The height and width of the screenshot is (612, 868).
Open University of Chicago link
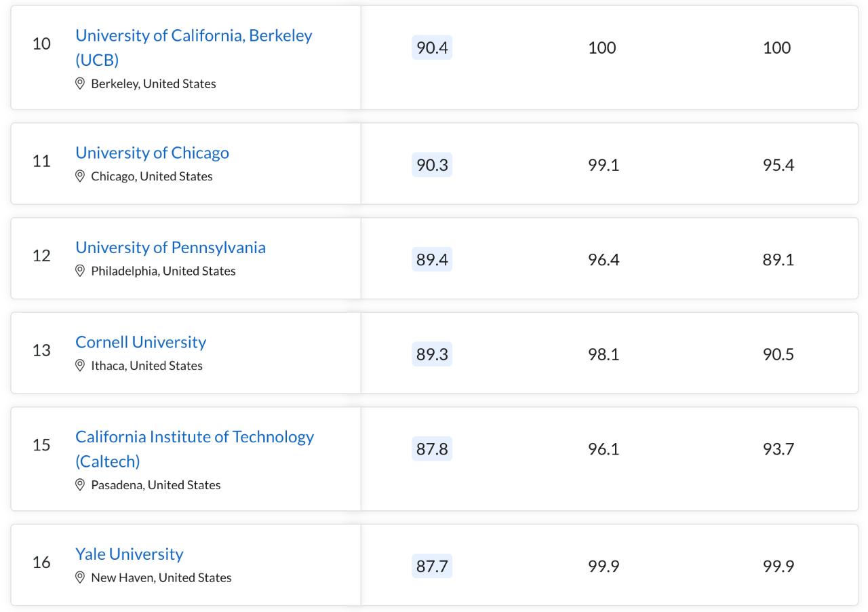[152, 153]
